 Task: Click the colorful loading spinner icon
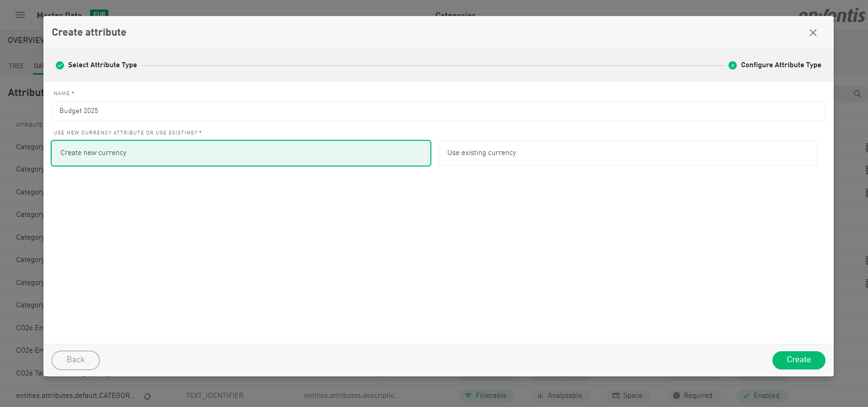click(147, 396)
